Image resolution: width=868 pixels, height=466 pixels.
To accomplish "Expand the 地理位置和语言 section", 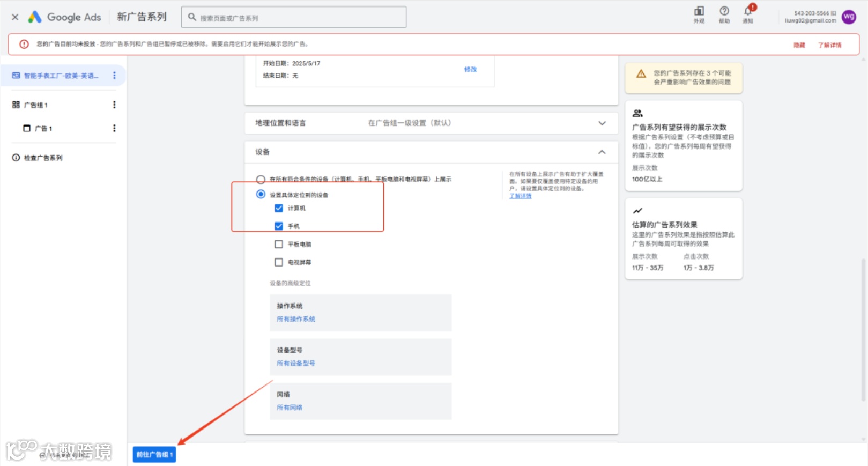I will (431, 123).
